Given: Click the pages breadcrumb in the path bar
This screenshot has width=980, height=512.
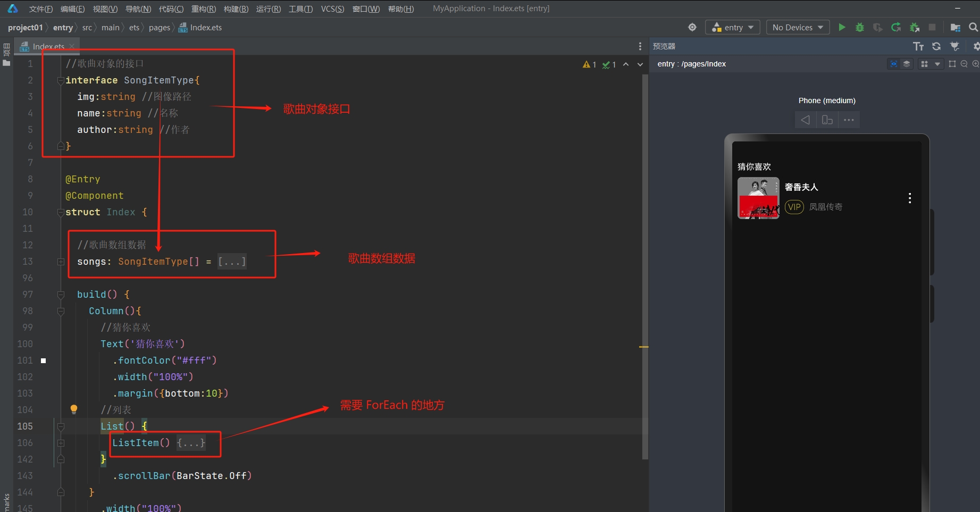Looking at the screenshot, I should (159, 28).
